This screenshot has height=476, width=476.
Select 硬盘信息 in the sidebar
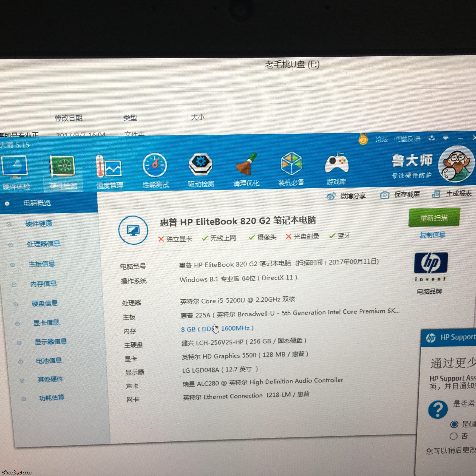[45, 303]
